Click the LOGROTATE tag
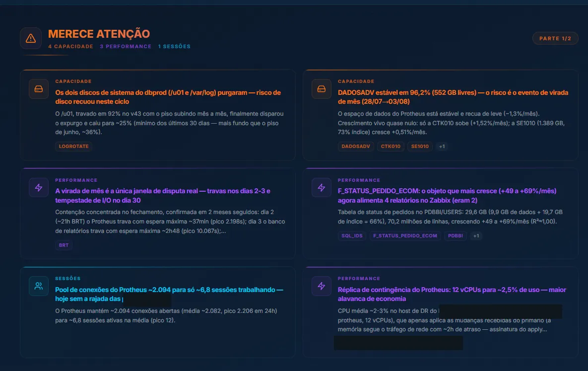The width and height of the screenshot is (588, 371). (74, 147)
